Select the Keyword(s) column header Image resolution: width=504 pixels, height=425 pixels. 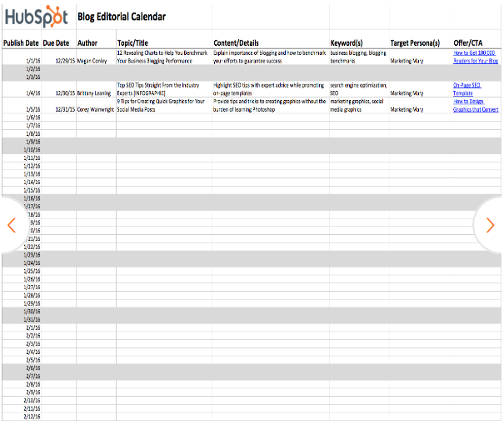(347, 42)
